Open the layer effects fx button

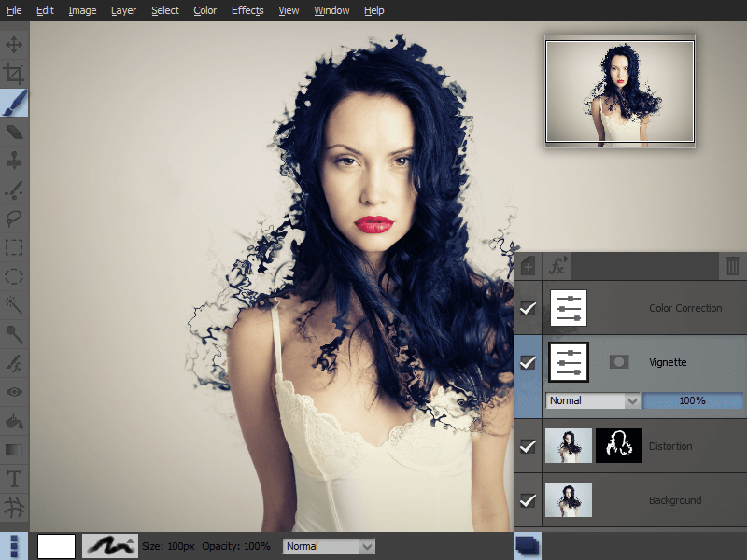[557, 267]
